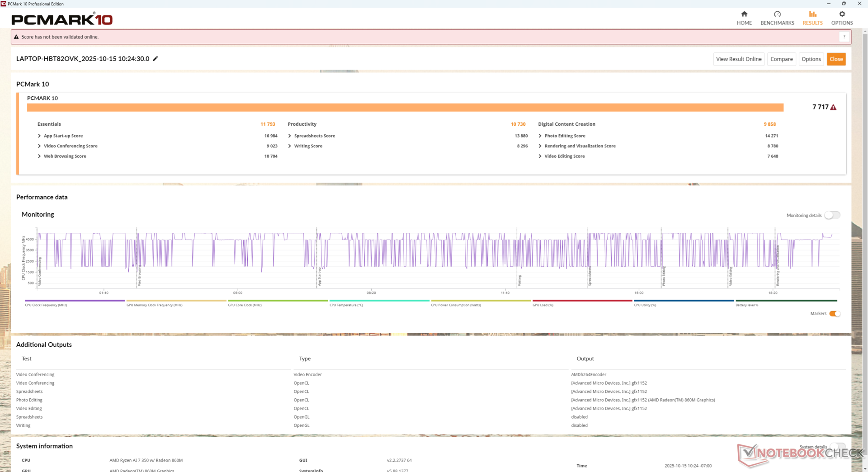Click the Results bar chart icon
Viewport: 868px width, 472px height.
[x=812, y=14]
